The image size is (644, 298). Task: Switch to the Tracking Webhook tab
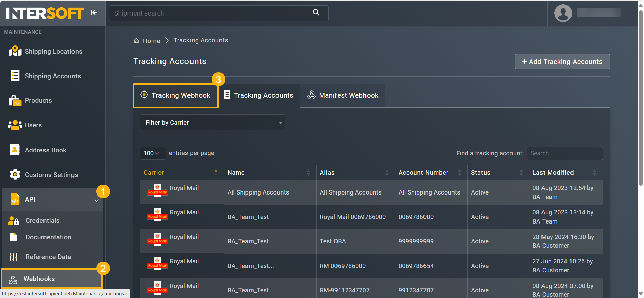click(176, 95)
